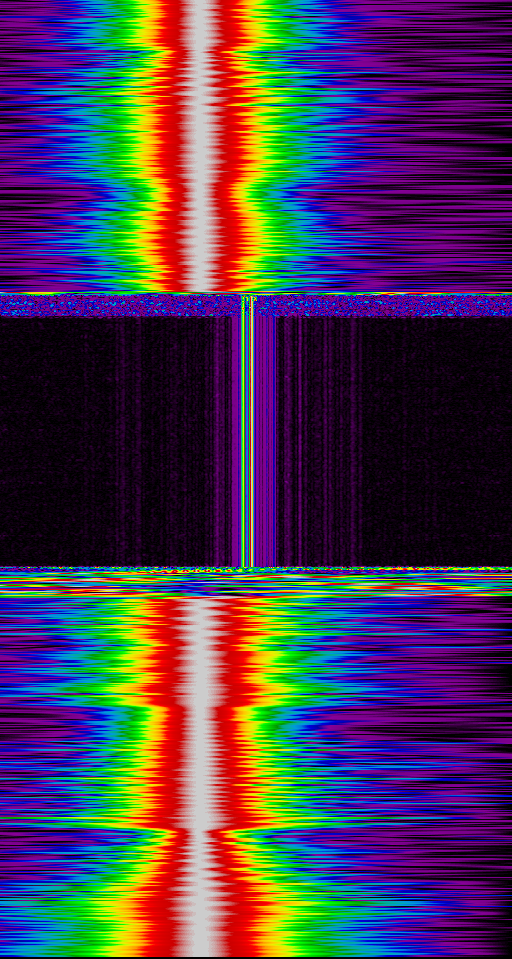Click the white signal core in lower waterfall
The height and width of the screenshot is (959, 512).
point(200,777)
